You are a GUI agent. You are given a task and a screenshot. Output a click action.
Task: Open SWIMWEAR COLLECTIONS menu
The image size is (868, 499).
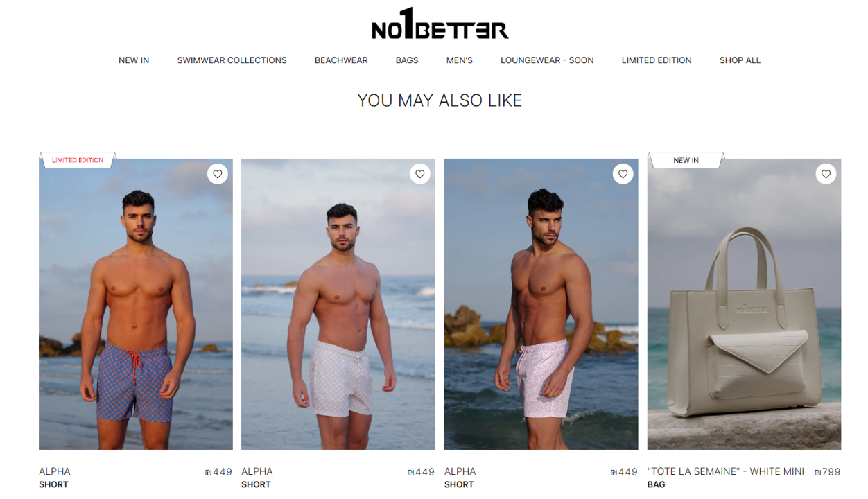coord(232,60)
